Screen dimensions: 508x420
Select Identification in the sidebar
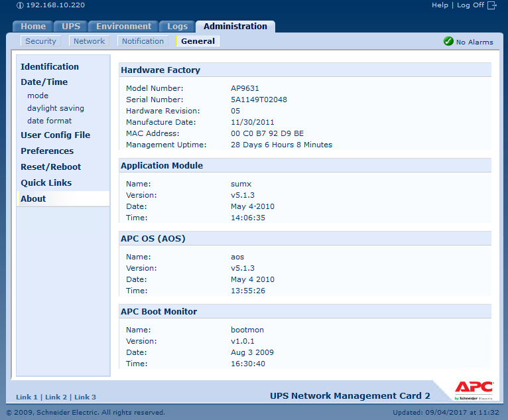[50, 66]
